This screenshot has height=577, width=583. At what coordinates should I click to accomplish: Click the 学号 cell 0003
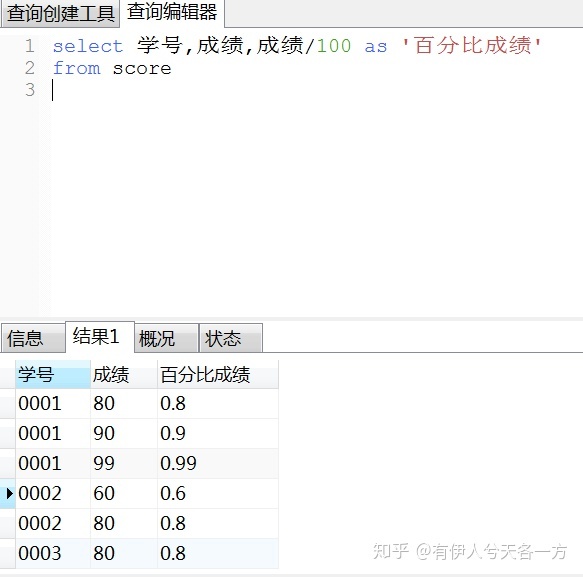(x=53, y=553)
